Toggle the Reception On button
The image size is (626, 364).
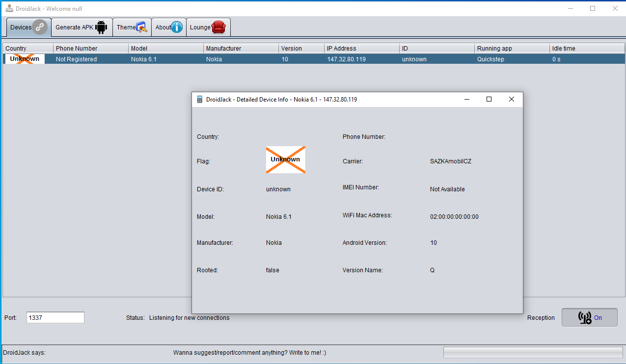(590, 317)
